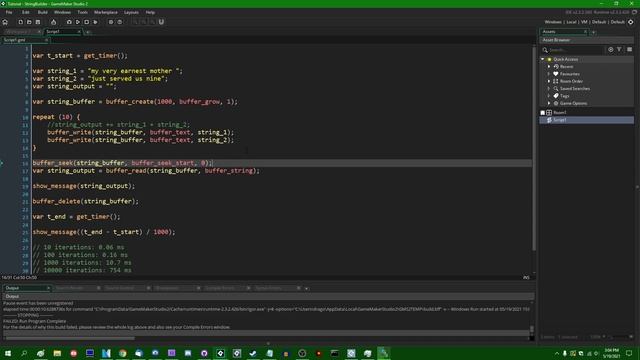The height and width of the screenshot is (360, 640).
Task: Open project via folder toolbar icon
Action: coord(29,22)
